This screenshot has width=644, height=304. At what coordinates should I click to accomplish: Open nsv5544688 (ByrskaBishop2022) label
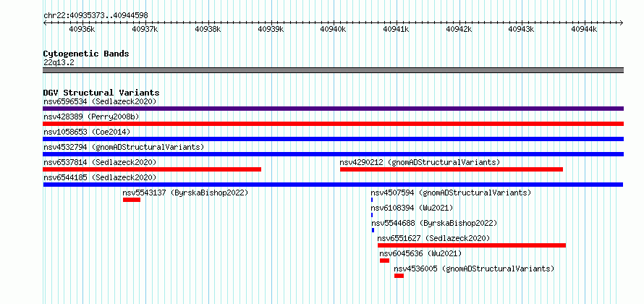click(x=435, y=223)
